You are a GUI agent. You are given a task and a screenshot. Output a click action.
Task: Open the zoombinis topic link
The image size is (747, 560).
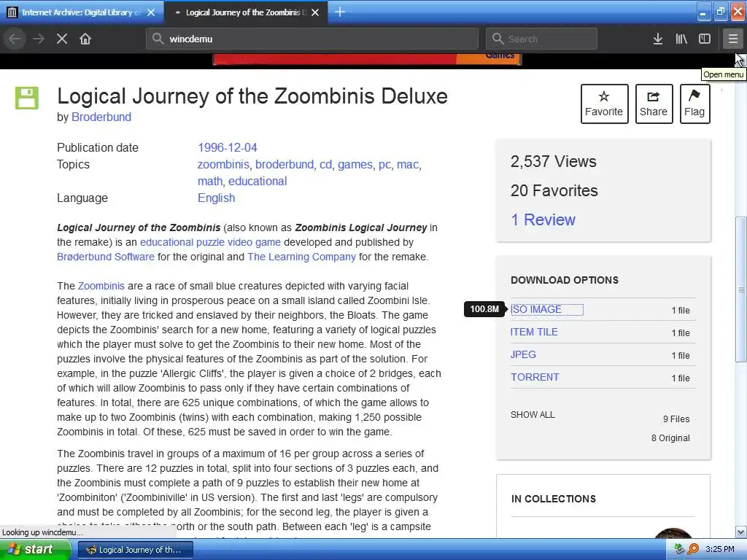coord(223,164)
